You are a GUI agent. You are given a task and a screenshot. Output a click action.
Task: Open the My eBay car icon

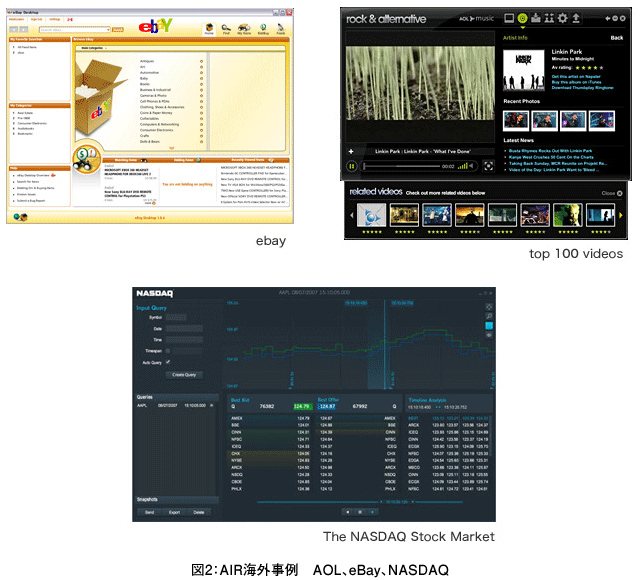pos(244,29)
